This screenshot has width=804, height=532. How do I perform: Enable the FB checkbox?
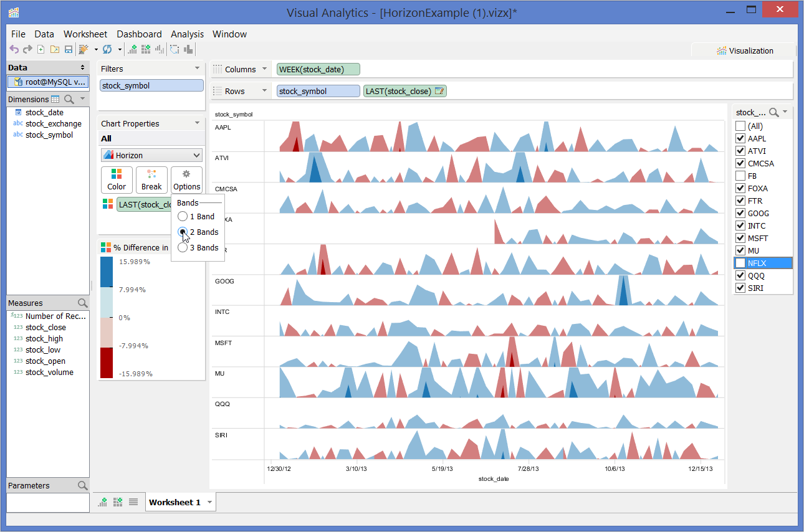click(740, 176)
